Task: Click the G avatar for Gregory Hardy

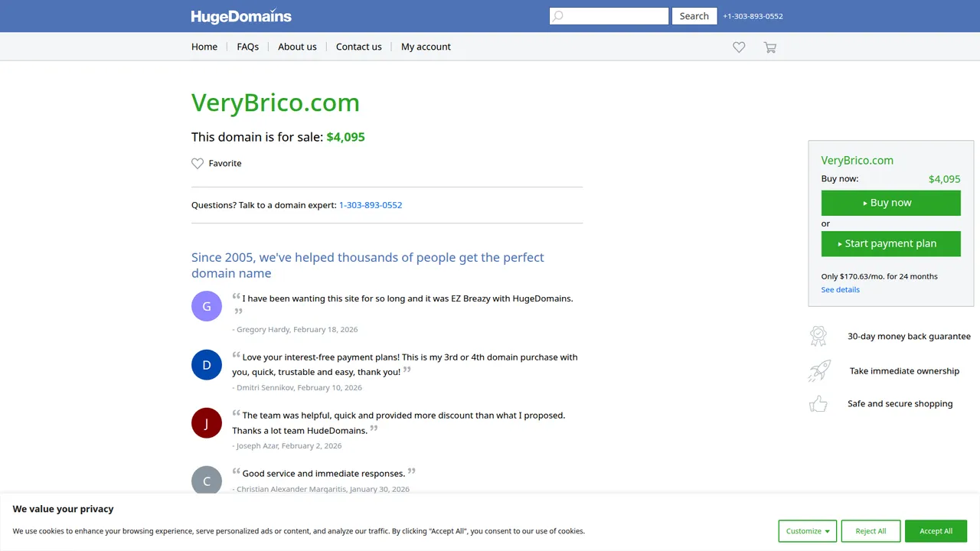Action: coord(207,306)
